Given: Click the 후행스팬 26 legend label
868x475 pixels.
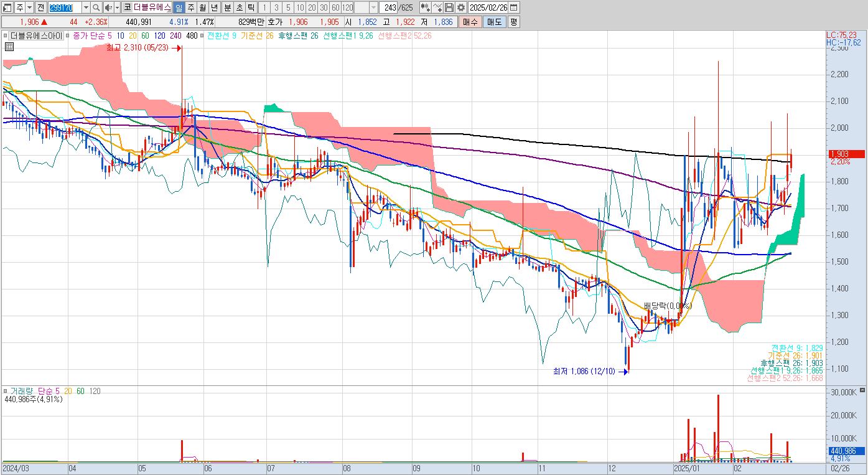Looking at the screenshot, I should 297,35.
